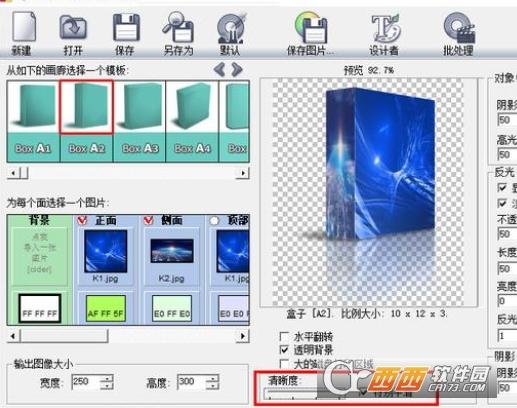Toggle the 侧面 (side) face checkbox
Viewport: 517px width, 408px height.
(x=148, y=221)
